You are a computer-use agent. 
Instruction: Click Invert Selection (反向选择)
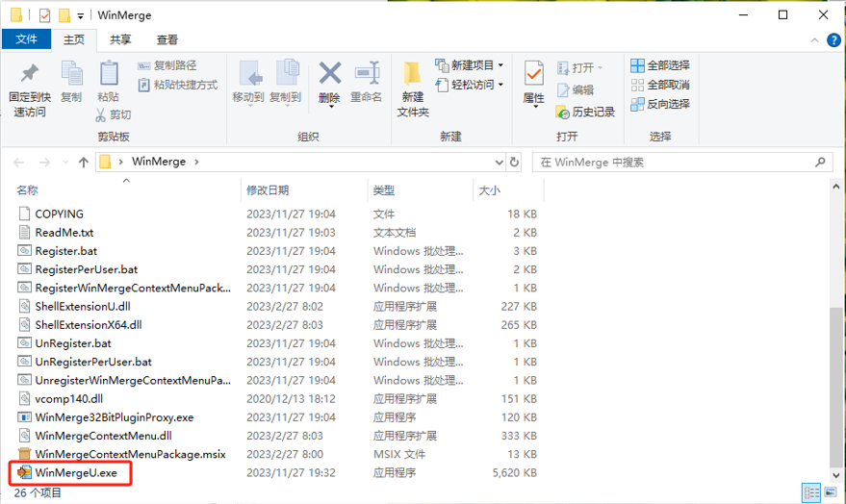point(660,104)
